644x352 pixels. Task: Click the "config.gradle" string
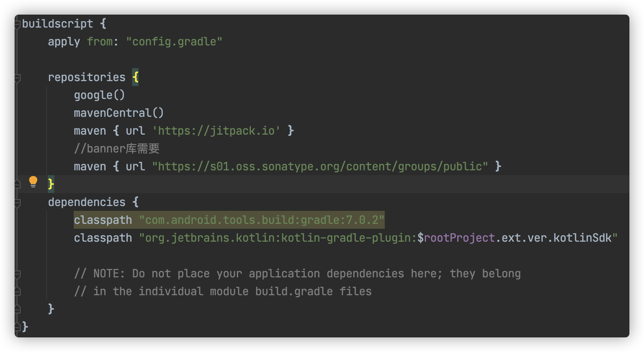(x=174, y=41)
